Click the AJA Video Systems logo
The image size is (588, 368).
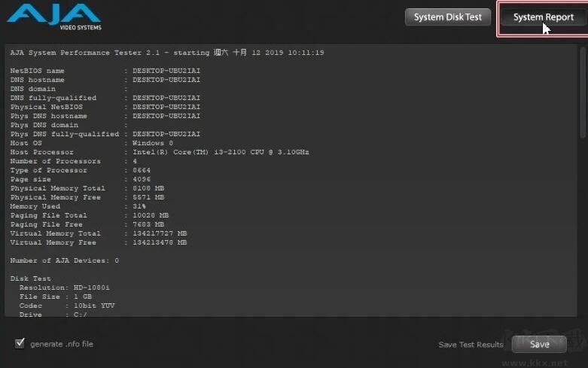click(x=54, y=17)
